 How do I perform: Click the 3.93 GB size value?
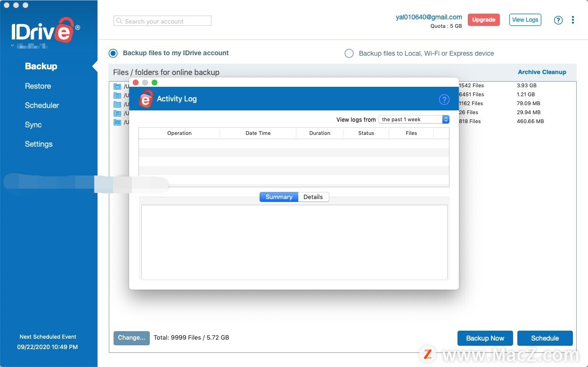click(527, 85)
